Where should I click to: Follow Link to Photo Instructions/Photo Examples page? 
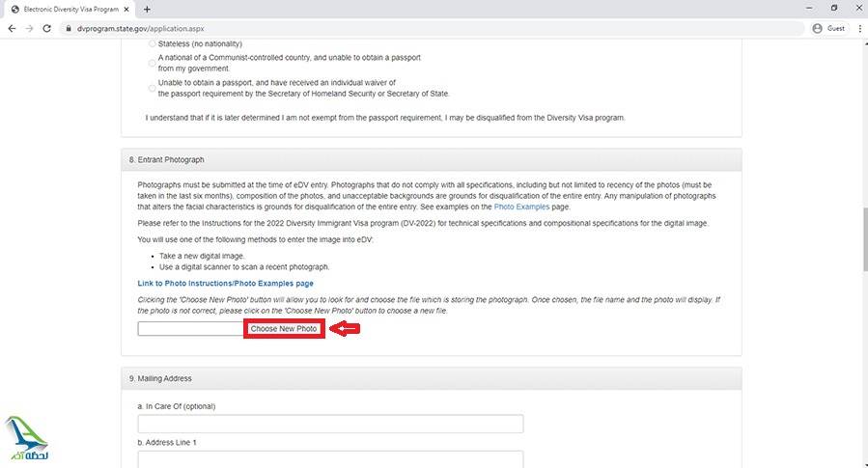pos(225,284)
